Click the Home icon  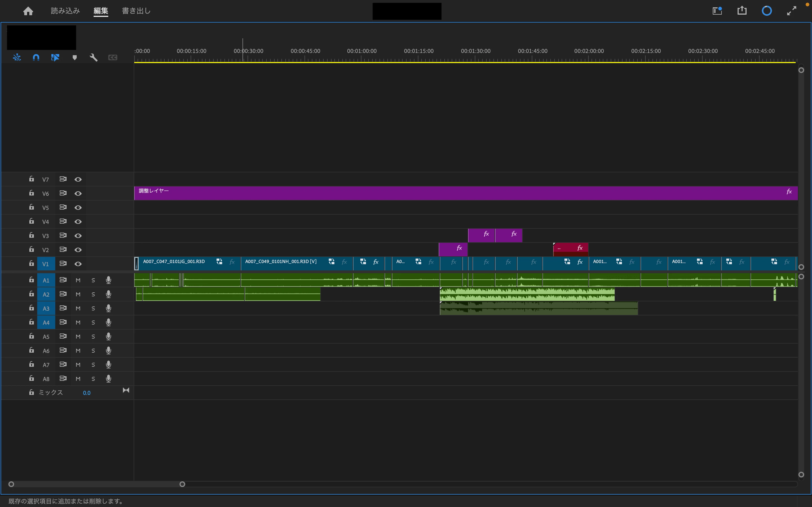(28, 11)
